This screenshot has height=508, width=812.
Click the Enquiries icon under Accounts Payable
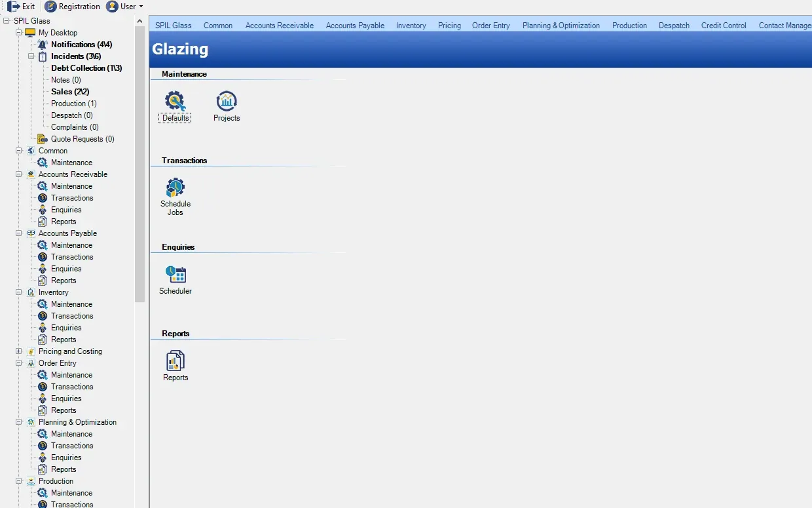(43, 269)
